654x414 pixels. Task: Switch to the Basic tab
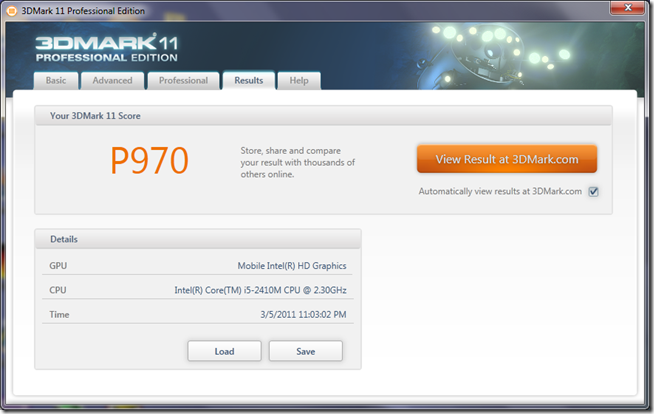coord(55,81)
